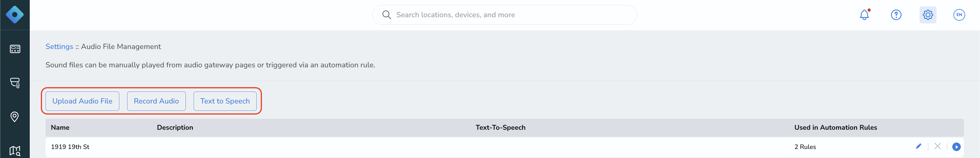Image resolution: width=980 pixels, height=158 pixels.
Task: Select the 1919 19th St row name
Action: [70, 147]
